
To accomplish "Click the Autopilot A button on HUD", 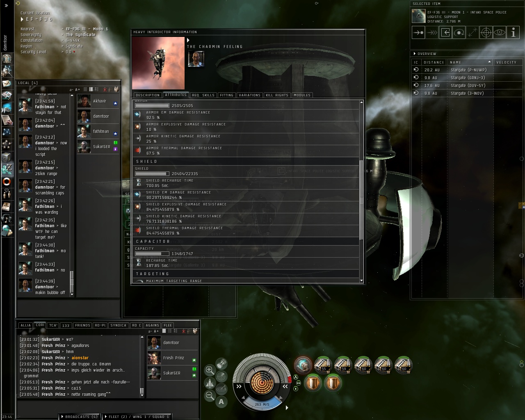I will (x=221, y=402).
